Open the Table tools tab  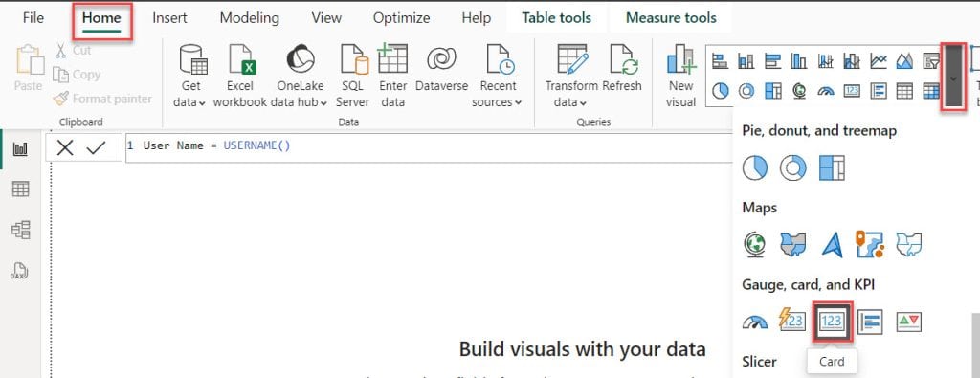[x=556, y=18]
